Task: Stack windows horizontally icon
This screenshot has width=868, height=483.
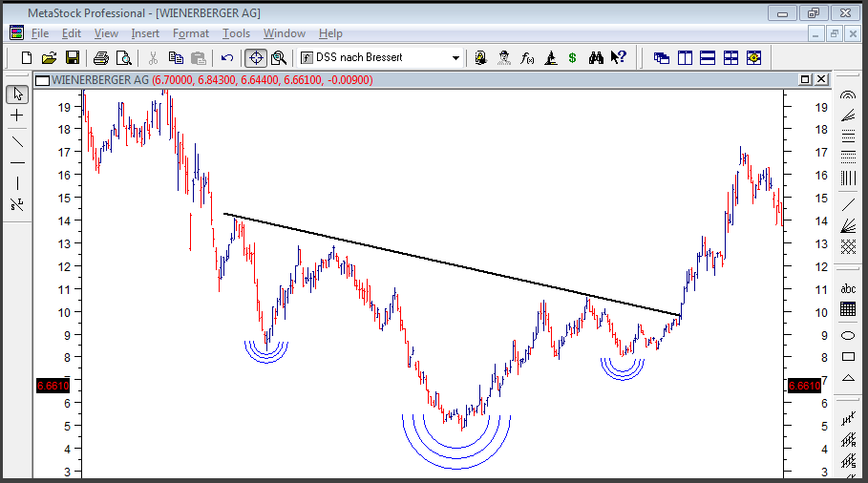Action: tap(708, 57)
